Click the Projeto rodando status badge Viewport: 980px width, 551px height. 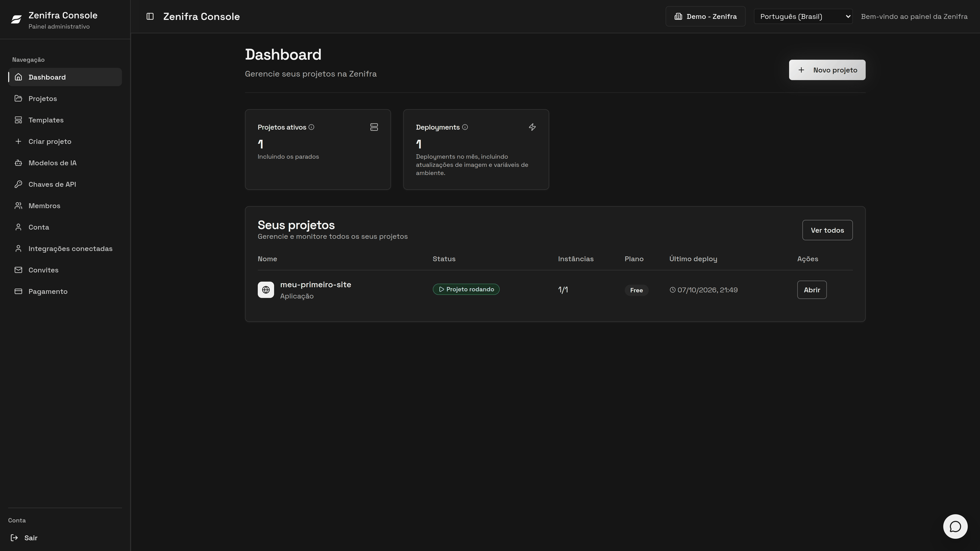pos(466,289)
